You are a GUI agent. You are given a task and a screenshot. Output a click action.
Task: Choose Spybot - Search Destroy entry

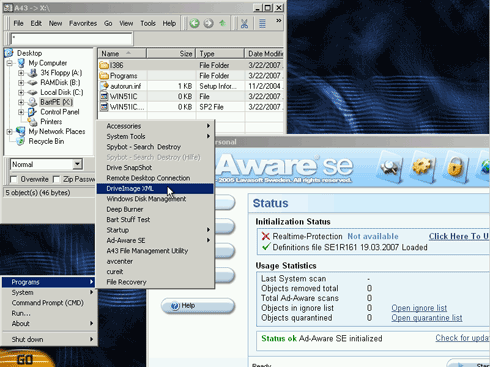click(155, 147)
